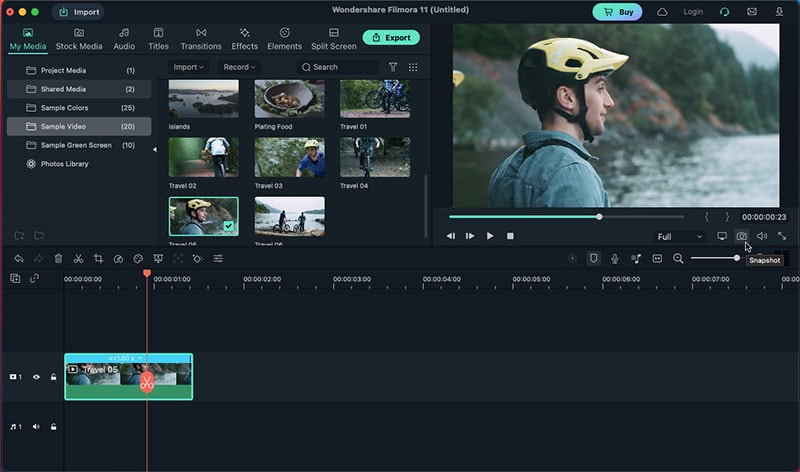This screenshot has height=472, width=800.
Task: Open the color correction palette tool
Action: (x=138, y=258)
